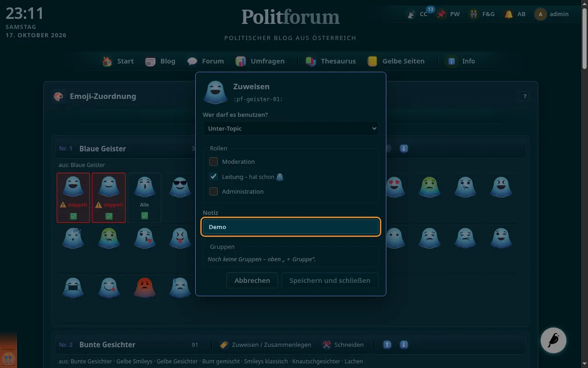Select the red angry ghost emoji
This screenshot has width=588, height=368.
[144, 287]
